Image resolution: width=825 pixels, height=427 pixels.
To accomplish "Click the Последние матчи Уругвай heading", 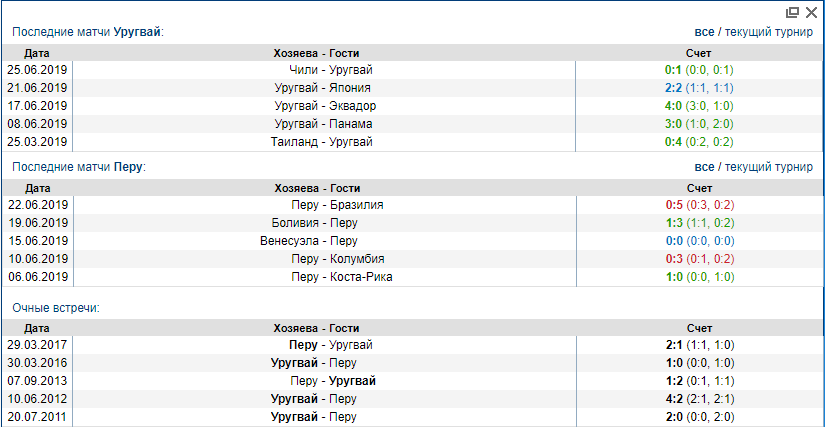I will 87,32.
